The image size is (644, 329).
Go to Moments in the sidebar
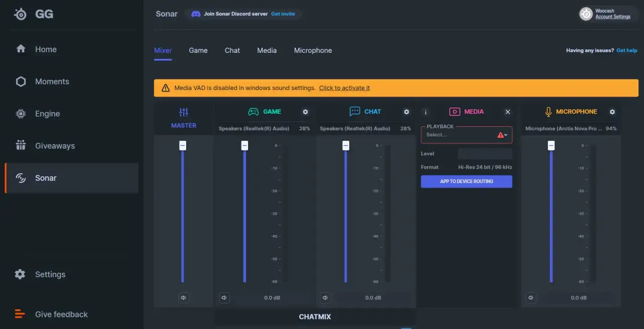(x=71, y=81)
